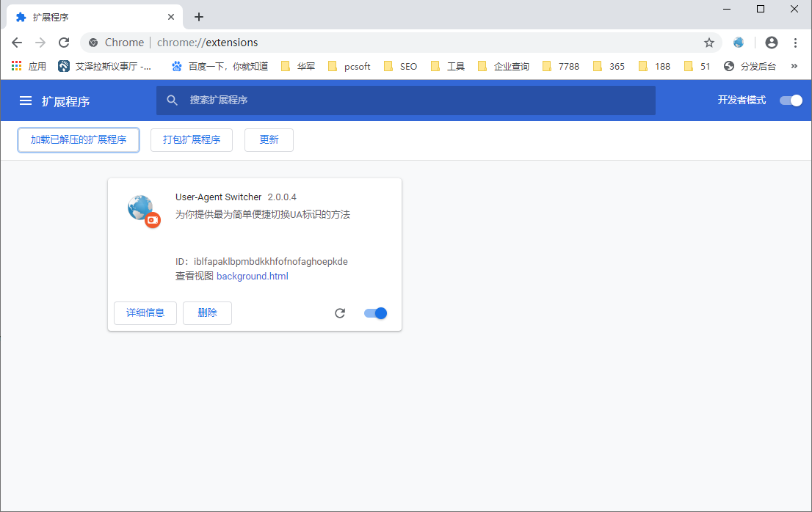Disable the User-Agent Switcher extension toggle
The width and height of the screenshot is (812, 512).
point(375,312)
